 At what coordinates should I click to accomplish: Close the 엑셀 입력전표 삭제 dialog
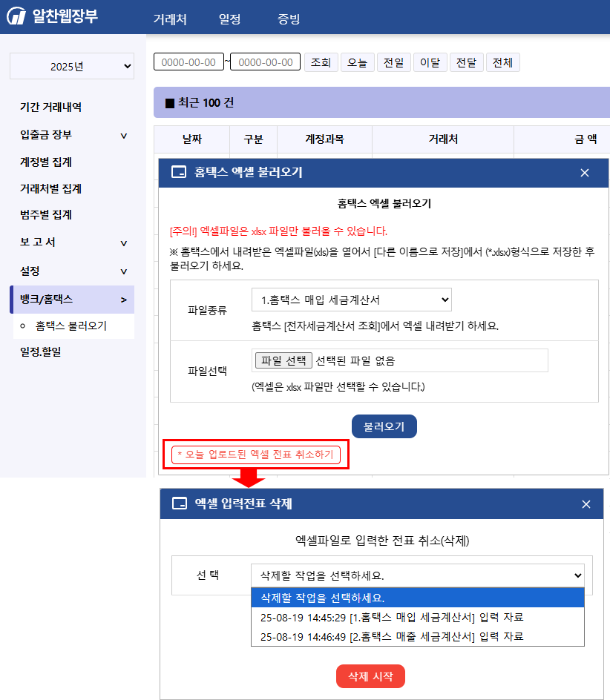click(x=586, y=504)
